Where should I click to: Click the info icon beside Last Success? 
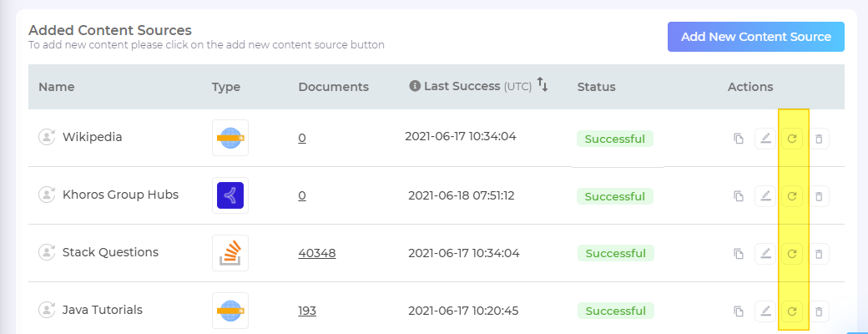415,86
